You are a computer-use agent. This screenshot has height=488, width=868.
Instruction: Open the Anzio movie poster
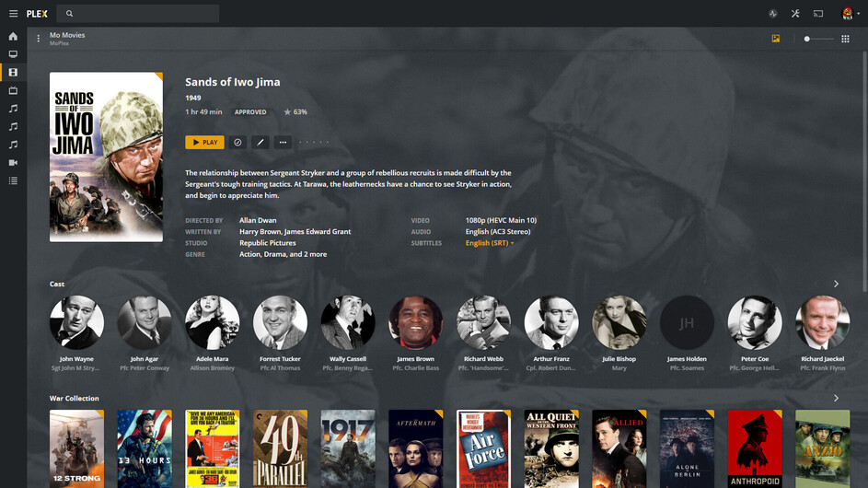coord(823,448)
